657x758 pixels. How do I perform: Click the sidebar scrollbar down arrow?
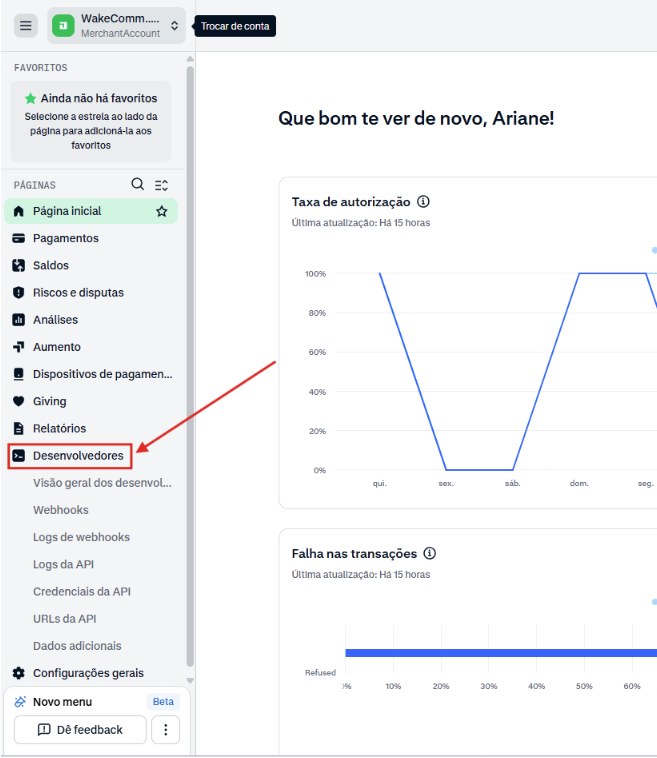[190, 680]
